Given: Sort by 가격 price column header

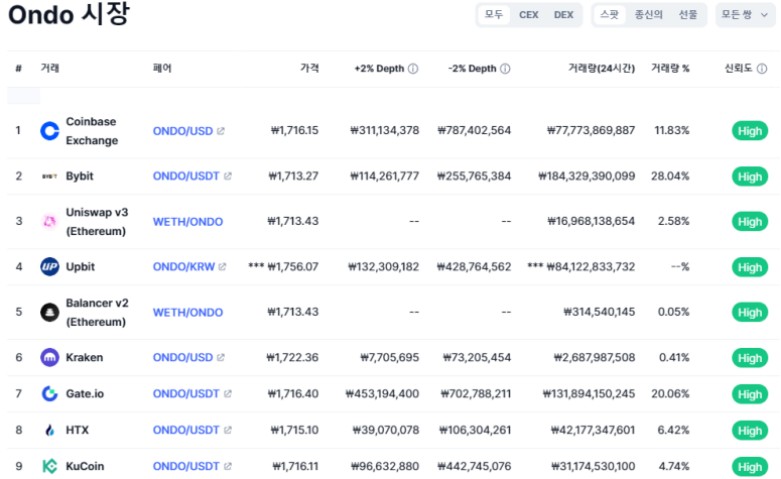Looking at the screenshot, I should [x=309, y=68].
